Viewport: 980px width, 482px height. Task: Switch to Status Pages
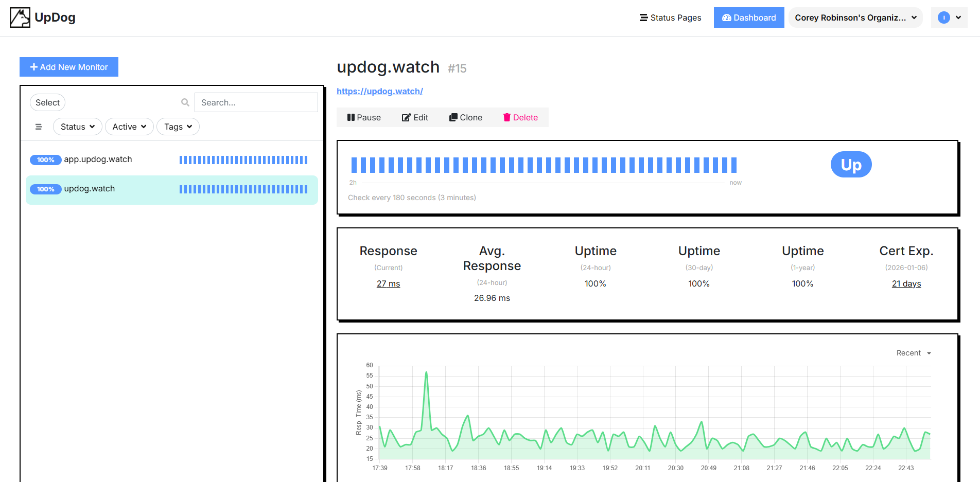pos(670,17)
